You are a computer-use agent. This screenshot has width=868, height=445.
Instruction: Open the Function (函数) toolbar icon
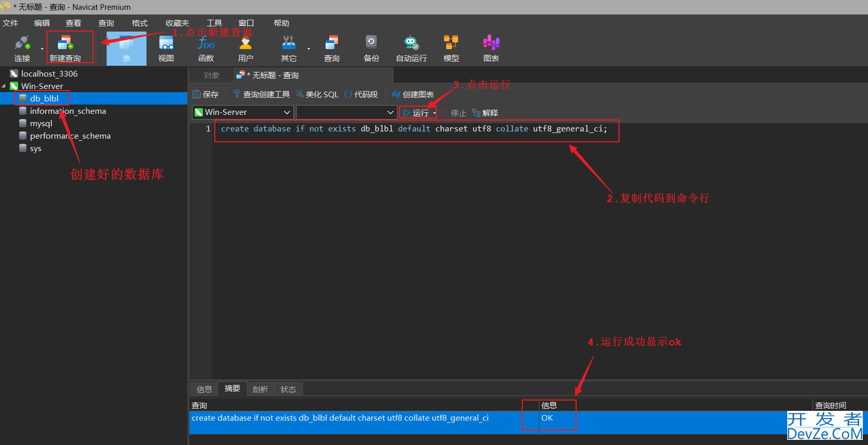[206, 49]
